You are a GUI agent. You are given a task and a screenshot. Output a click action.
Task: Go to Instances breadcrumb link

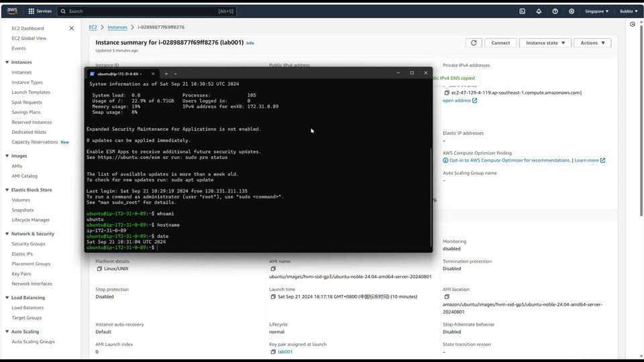(x=117, y=27)
